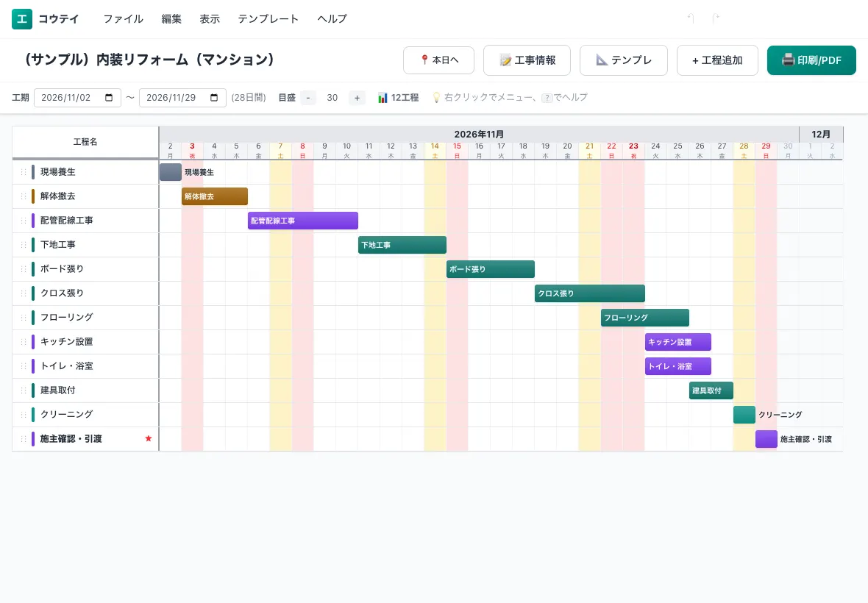Click the テンプレ button
The width and height of the screenshot is (868, 603).
click(623, 60)
